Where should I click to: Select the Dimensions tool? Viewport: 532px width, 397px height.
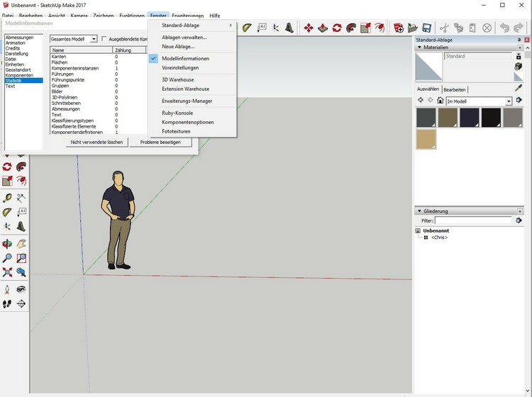click(x=21, y=198)
